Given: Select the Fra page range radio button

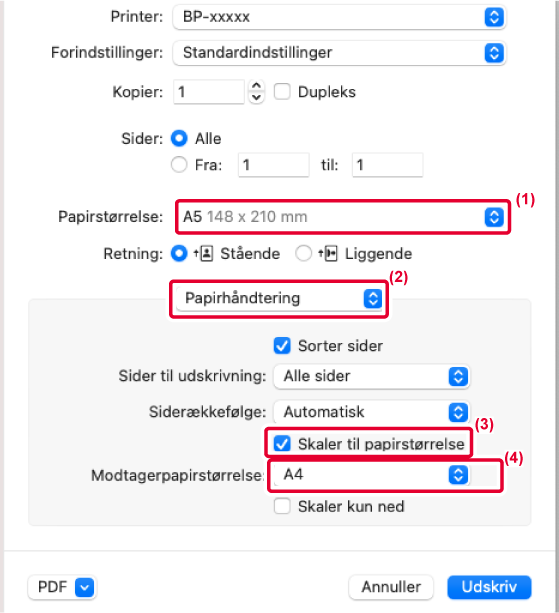Looking at the screenshot, I should [x=179, y=165].
